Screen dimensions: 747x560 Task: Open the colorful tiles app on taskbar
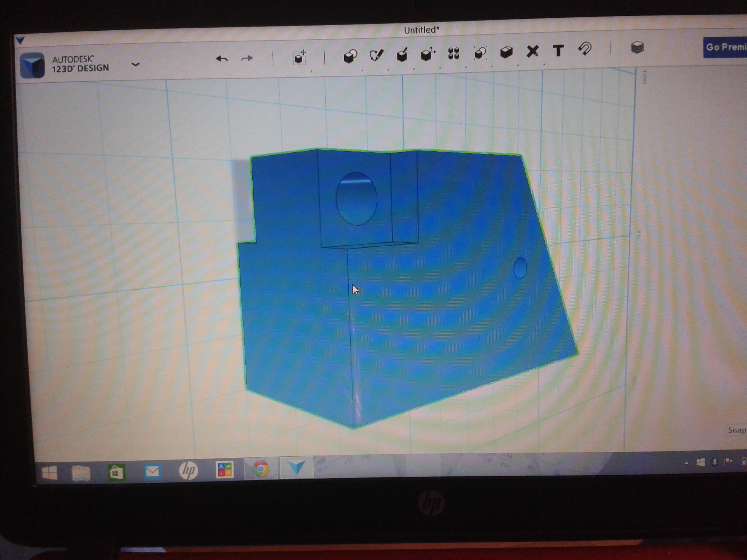225,470
